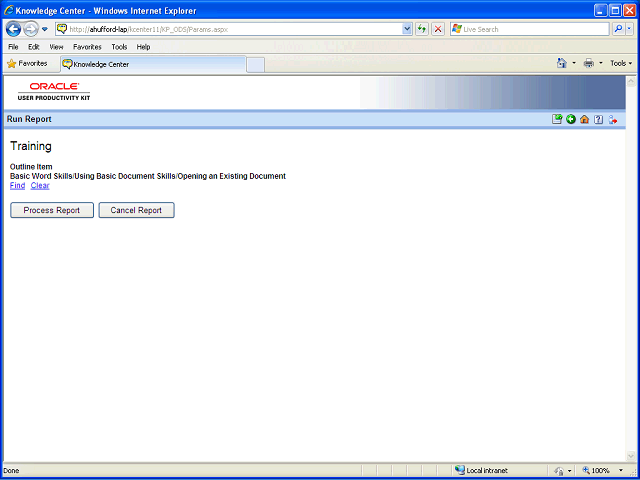This screenshot has height=480, width=640.
Task: Click the Cancel Report button
Action: [136, 210]
